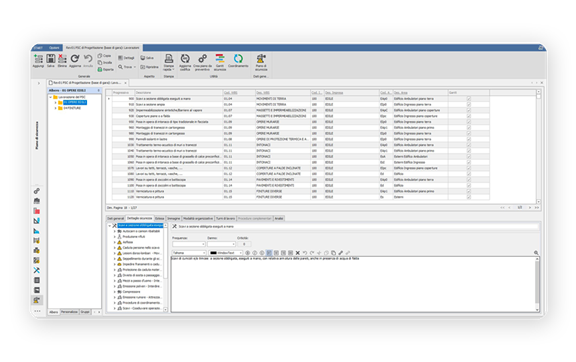Switch to the Dati generali tab
Viewport: 576px width, 362px height.
click(116, 218)
